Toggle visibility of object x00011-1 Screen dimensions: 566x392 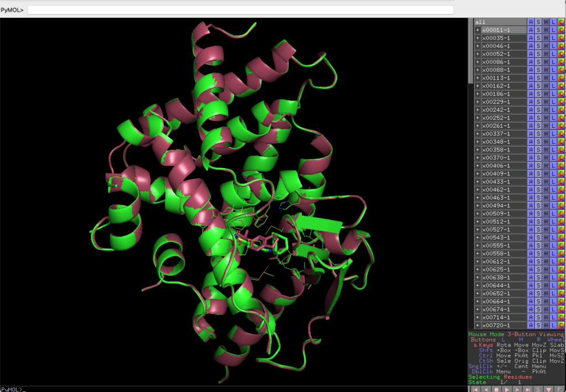[x=504, y=30]
